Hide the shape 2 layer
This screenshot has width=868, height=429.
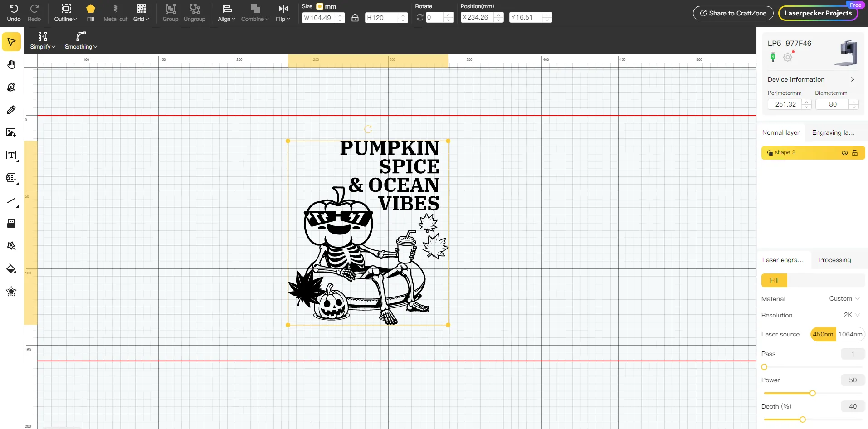(x=845, y=153)
